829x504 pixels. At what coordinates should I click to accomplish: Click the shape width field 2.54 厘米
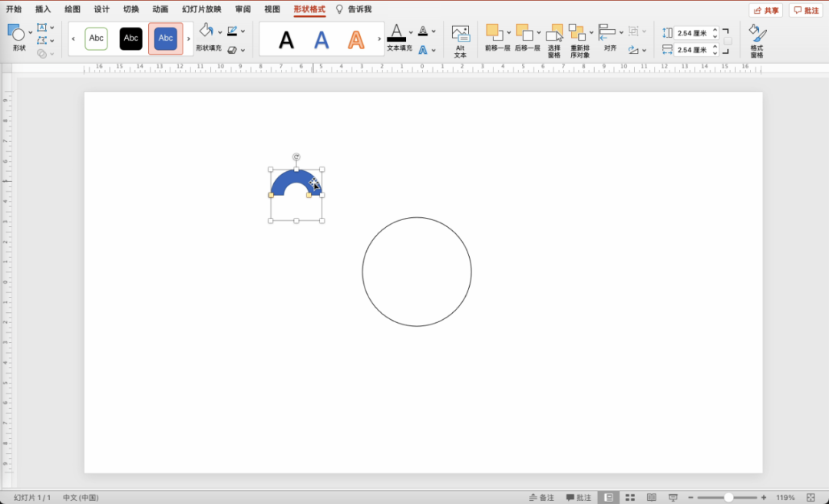(692, 50)
